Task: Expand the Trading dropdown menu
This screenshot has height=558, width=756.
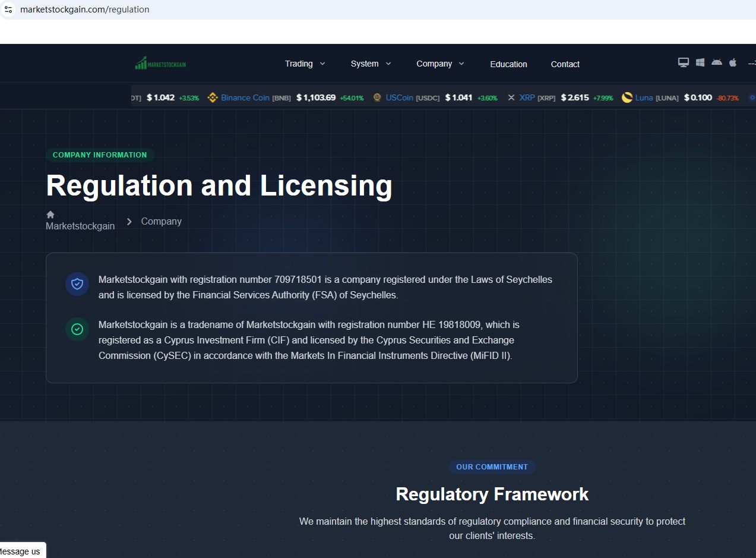Action: [305, 64]
